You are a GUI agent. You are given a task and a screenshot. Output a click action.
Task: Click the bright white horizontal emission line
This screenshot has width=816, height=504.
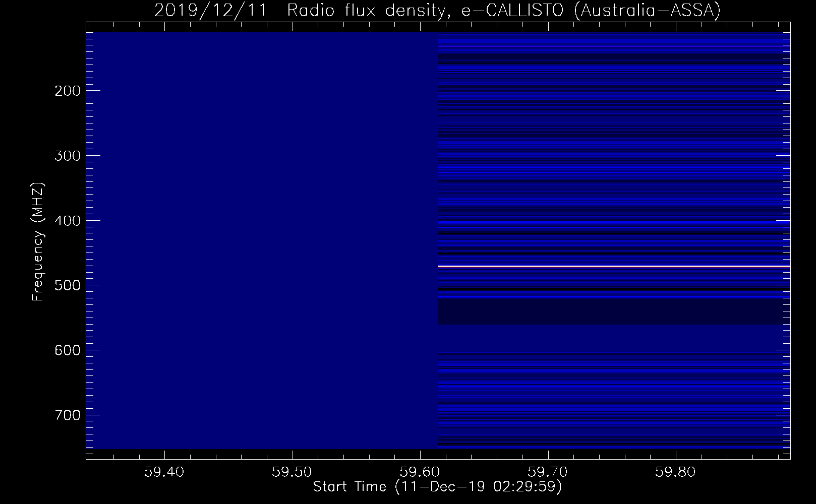614,266
